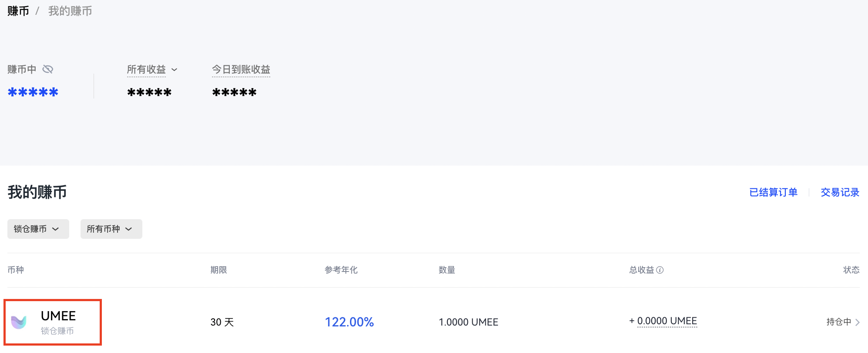The width and height of the screenshot is (868, 353).
Task: Open 已结算订单 settled orders
Action: point(773,192)
